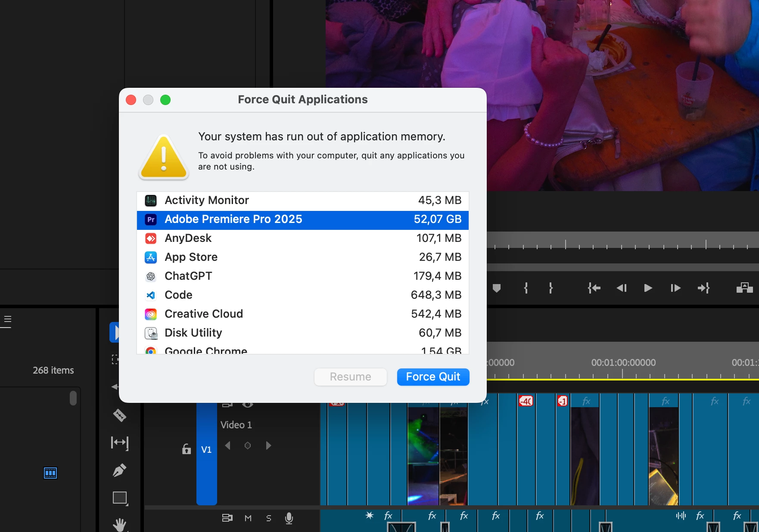Click the Creative Cloud app icon
Viewport: 759px width, 532px height.
tap(151, 314)
